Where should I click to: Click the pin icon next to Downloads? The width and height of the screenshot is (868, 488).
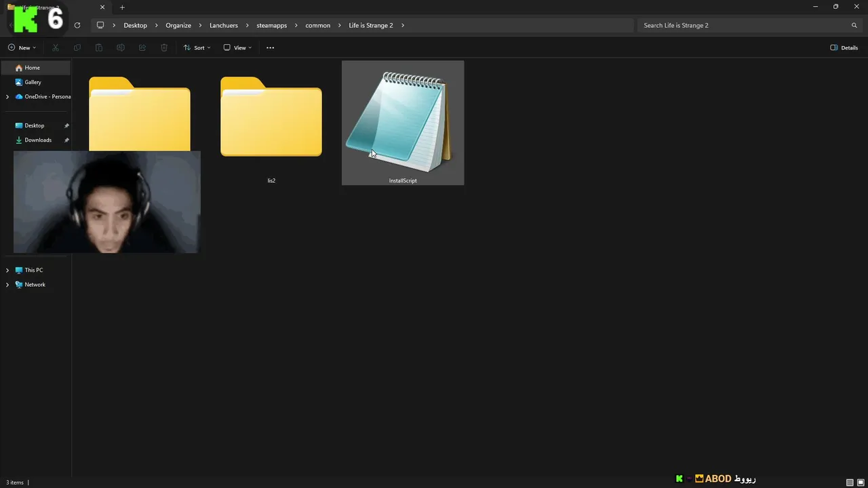point(66,140)
